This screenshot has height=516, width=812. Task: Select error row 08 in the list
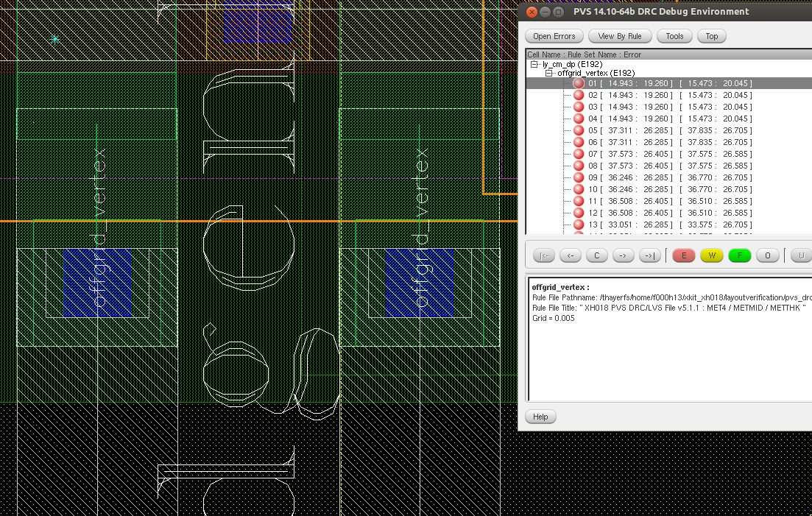click(670, 166)
